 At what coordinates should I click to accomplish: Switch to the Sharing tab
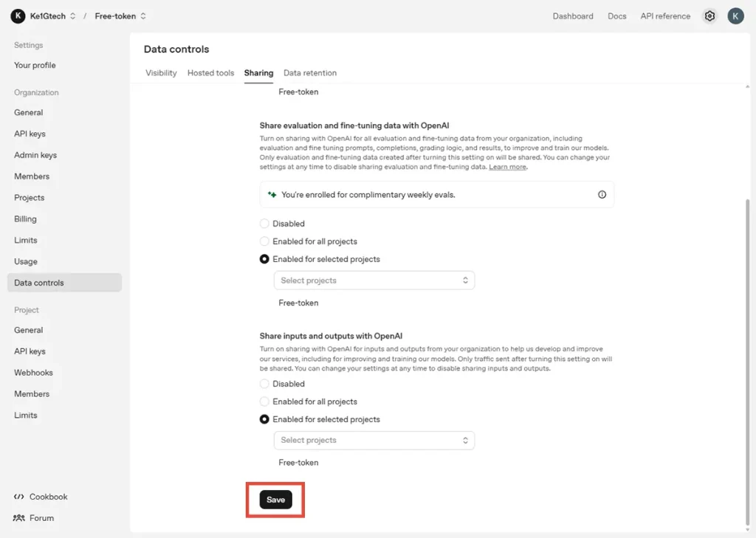[x=258, y=73]
